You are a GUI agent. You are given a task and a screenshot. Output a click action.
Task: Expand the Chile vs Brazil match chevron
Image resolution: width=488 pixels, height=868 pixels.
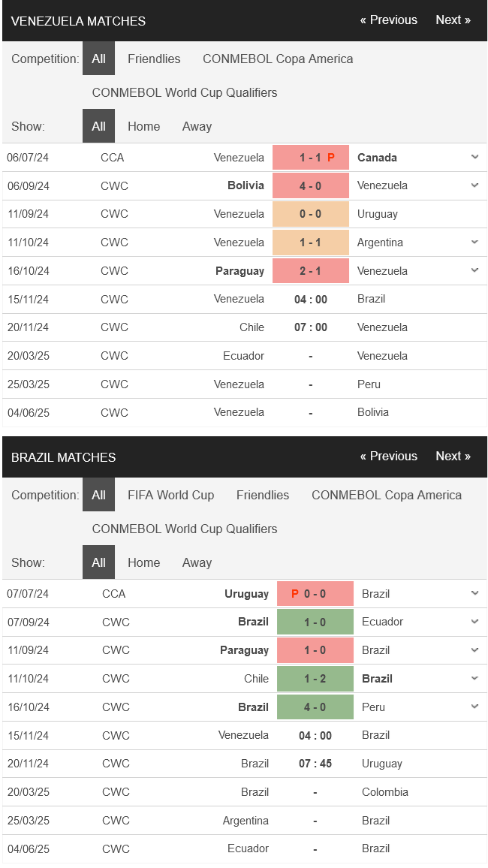[x=474, y=678]
